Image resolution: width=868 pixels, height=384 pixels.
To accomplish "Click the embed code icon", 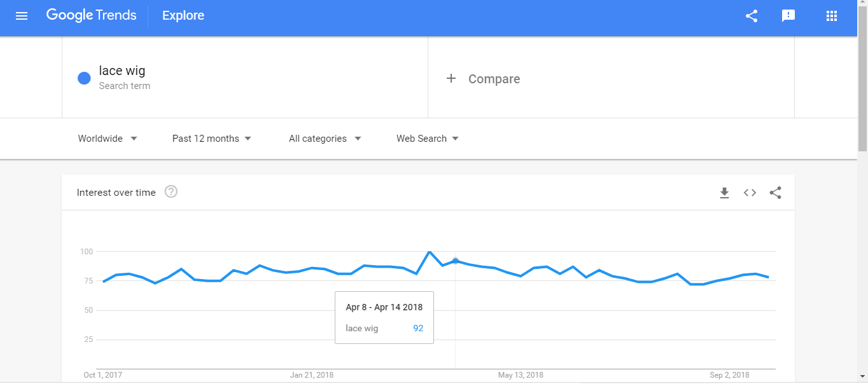I will (750, 193).
